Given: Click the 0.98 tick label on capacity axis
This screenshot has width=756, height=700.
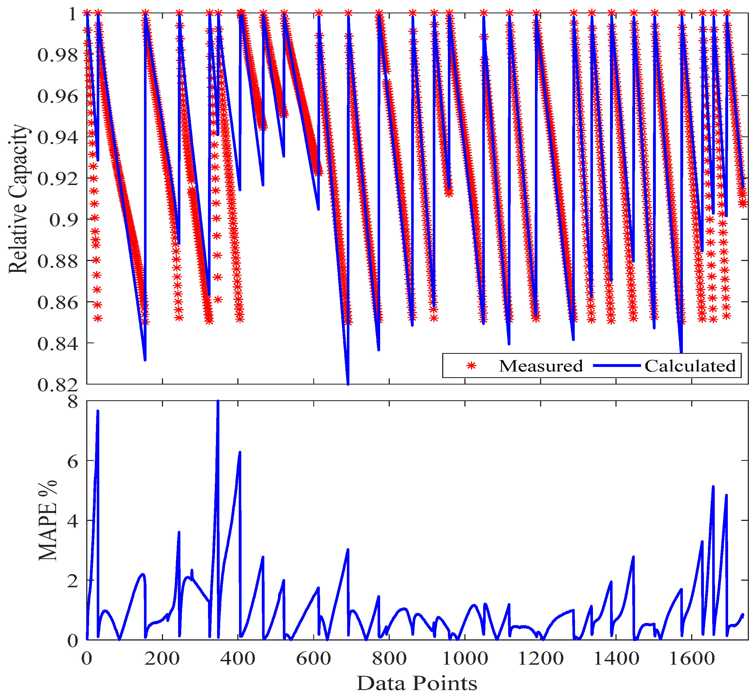Looking at the screenshot, I should [57, 55].
